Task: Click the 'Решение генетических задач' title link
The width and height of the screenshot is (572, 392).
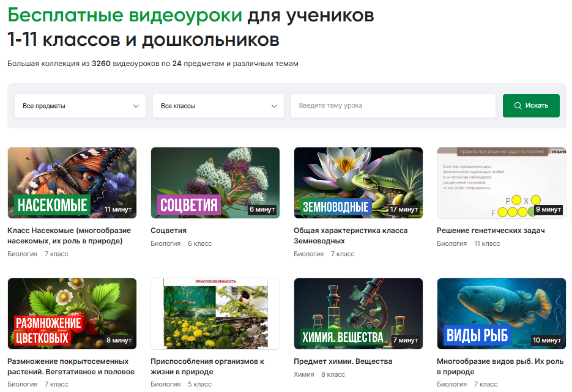Action: click(x=491, y=231)
